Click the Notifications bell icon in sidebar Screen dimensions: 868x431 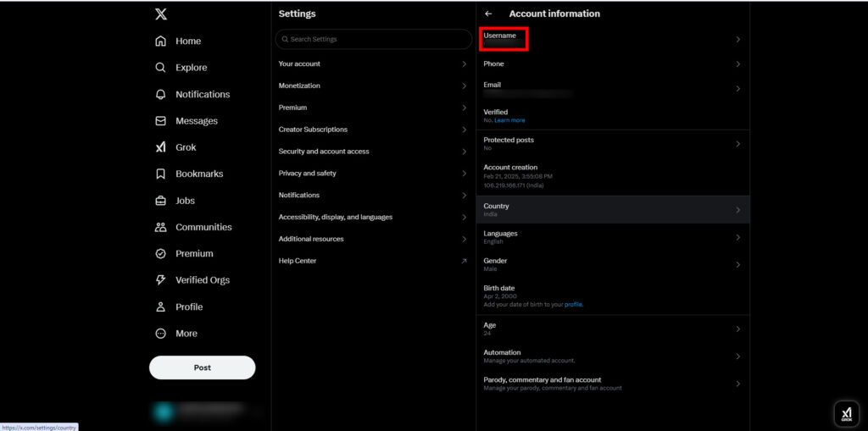[160, 94]
